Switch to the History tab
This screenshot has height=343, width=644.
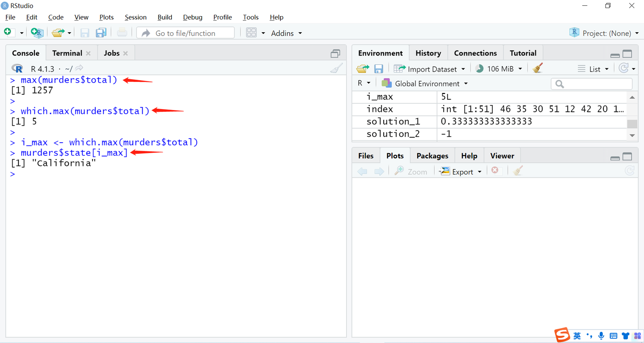tap(428, 53)
